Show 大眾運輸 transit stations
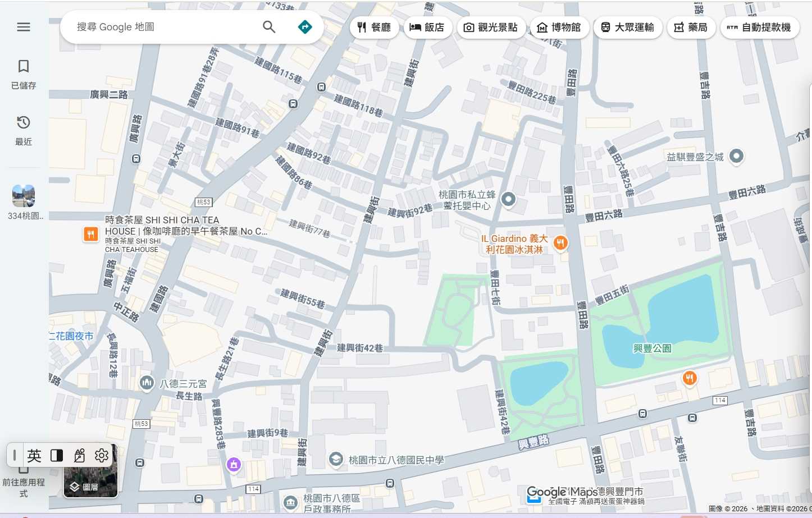The height and width of the screenshot is (518, 812). pyautogui.click(x=628, y=27)
